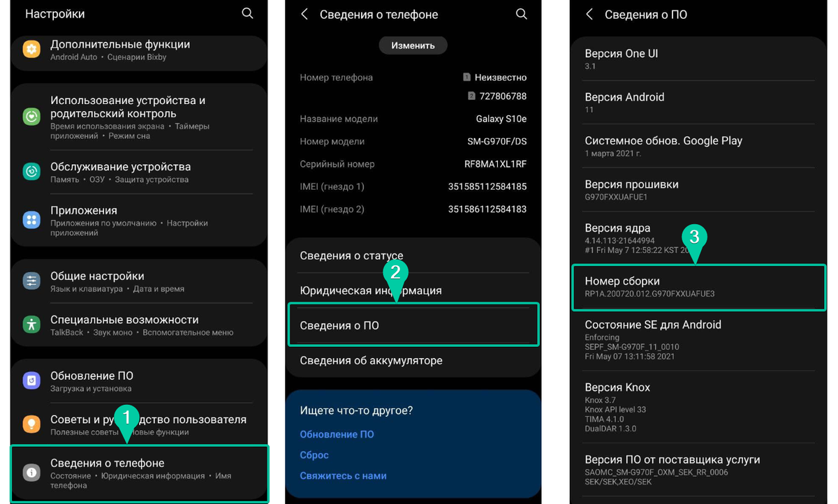Screen dimensions: 838x504
Task: Open Общие настройки menu entry
Action: [x=140, y=281]
